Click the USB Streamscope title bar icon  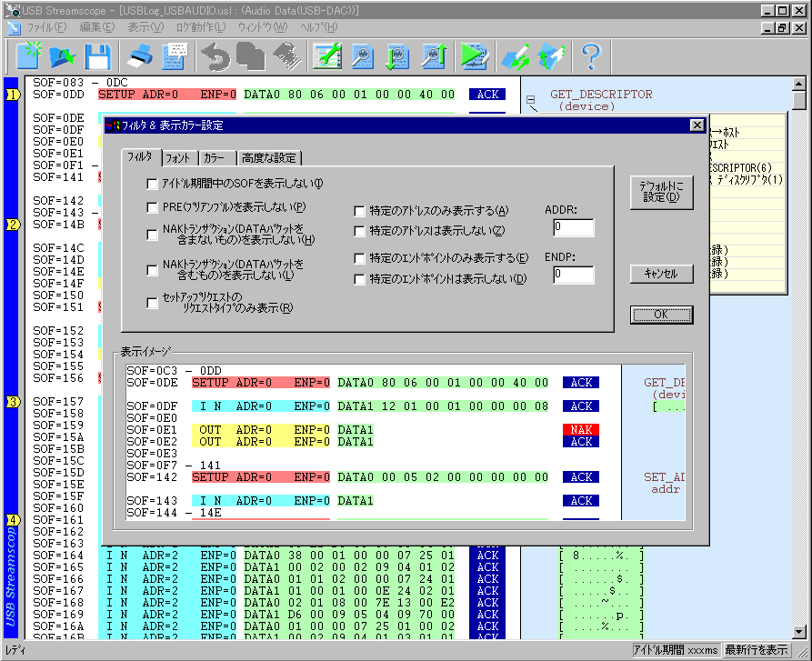click(12, 10)
